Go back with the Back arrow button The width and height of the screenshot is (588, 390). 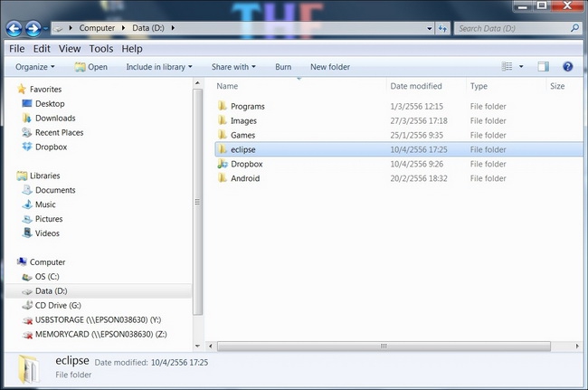[x=14, y=28]
